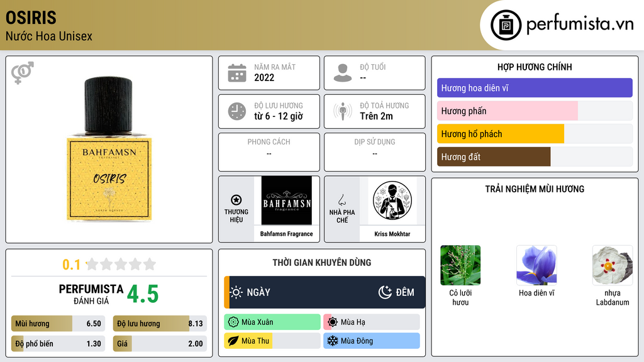644x362 pixels.
Task: Click the Hương hổ phách accord bar
Action: [x=535, y=134]
